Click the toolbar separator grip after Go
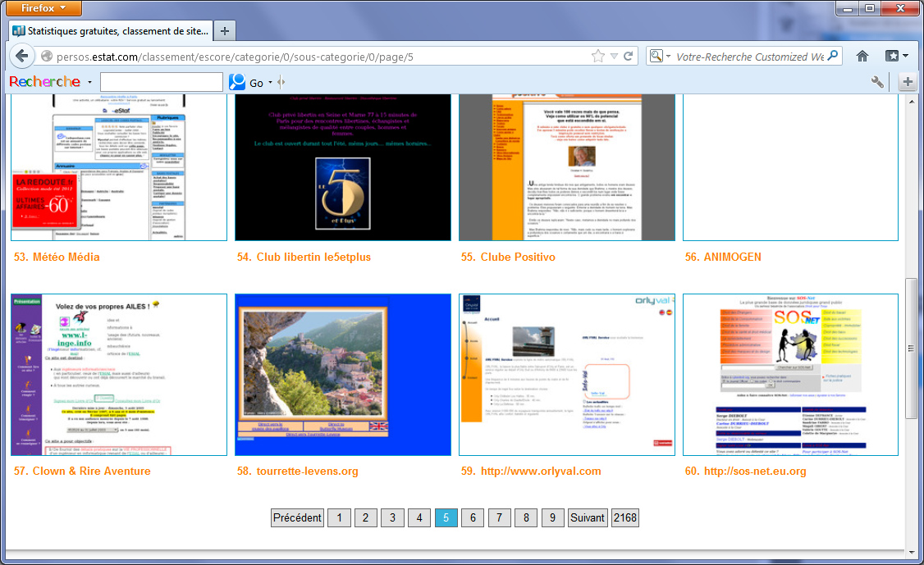This screenshot has height=565, width=924. click(x=281, y=83)
